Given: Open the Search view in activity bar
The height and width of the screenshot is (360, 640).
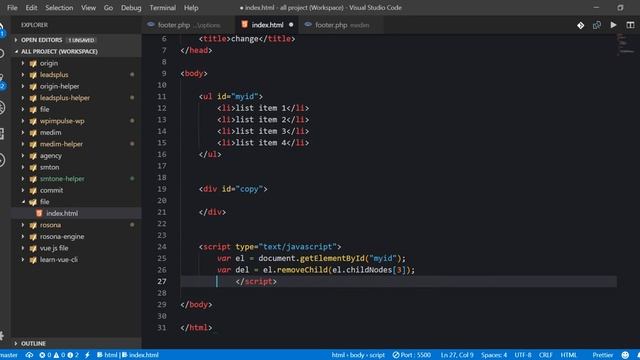Looking at the screenshot, I should click(x=2, y=53).
